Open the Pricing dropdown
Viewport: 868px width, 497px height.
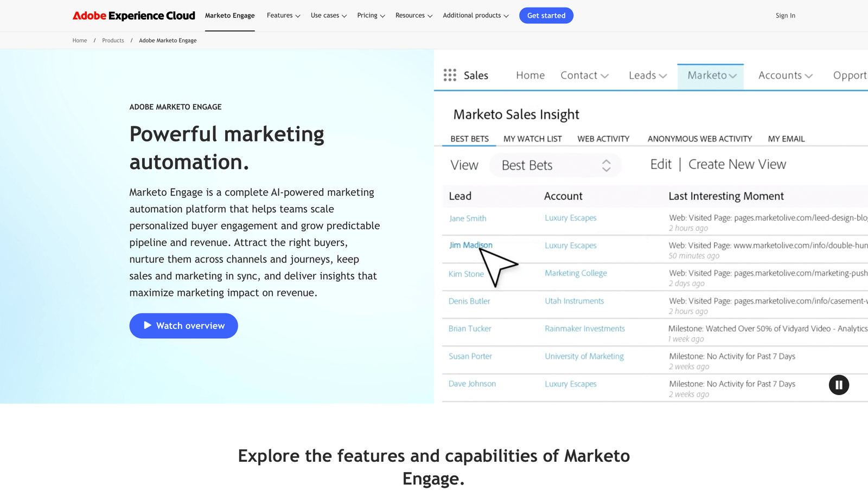pyautogui.click(x=371, y=16)
